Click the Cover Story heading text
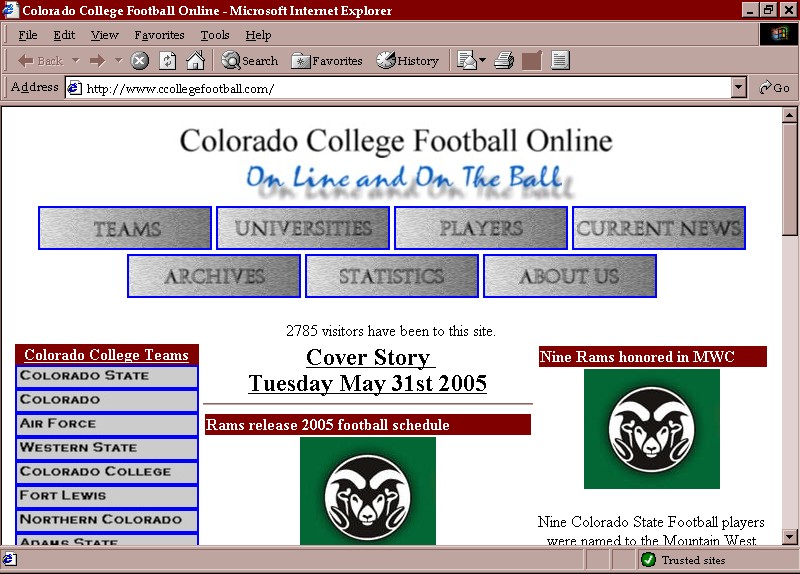This screenshot has width=800, height=574. point(368,357)
